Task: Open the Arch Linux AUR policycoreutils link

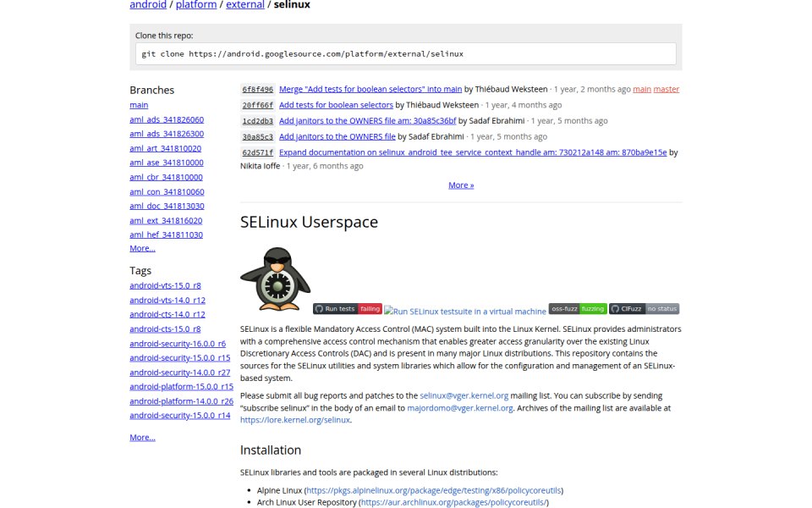Action: 453,502
